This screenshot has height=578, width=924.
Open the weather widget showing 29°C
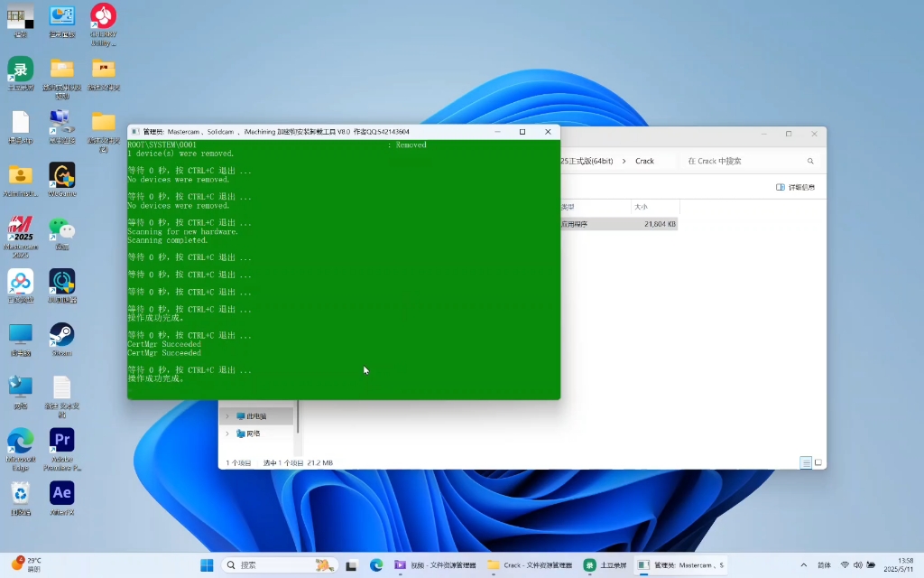[26, 565]
